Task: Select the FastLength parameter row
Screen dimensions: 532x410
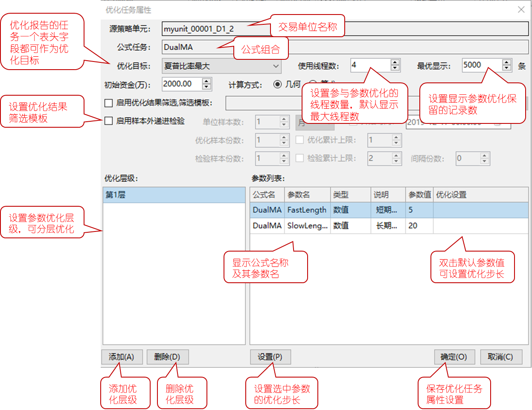Action: 306,210
